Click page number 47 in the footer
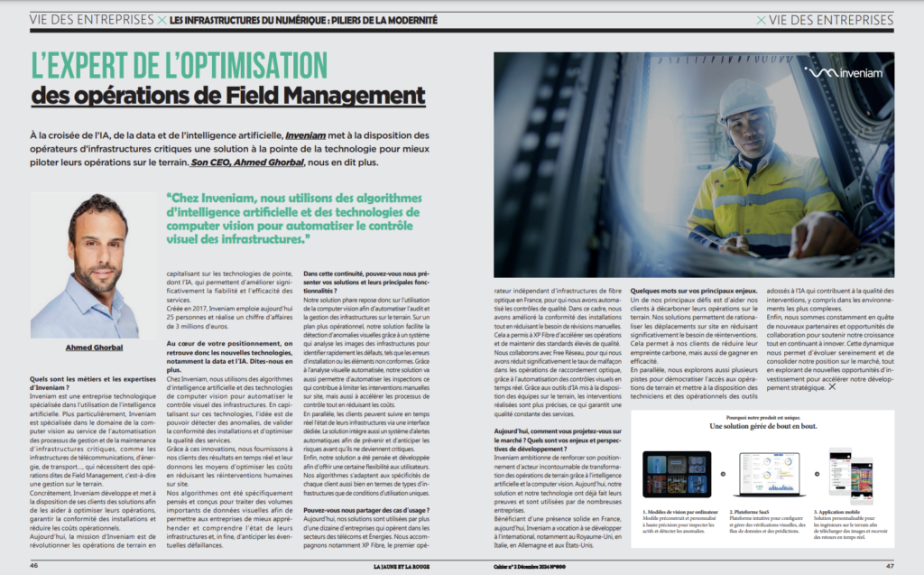The width and height of the screenshot is (924, 575). [x=890, y=566]
